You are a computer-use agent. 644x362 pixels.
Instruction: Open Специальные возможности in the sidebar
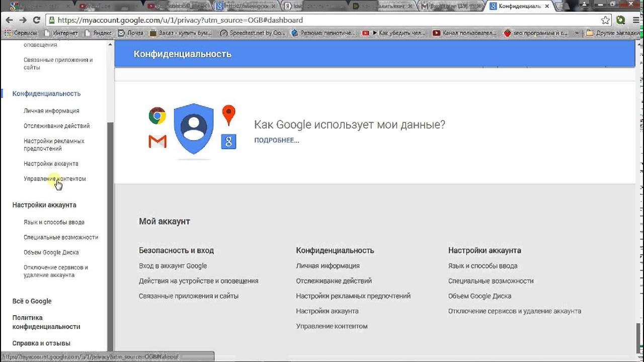[61, 237]
